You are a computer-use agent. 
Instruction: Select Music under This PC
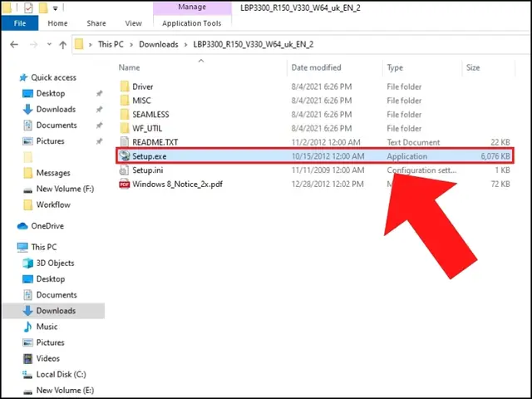(47, 327)
